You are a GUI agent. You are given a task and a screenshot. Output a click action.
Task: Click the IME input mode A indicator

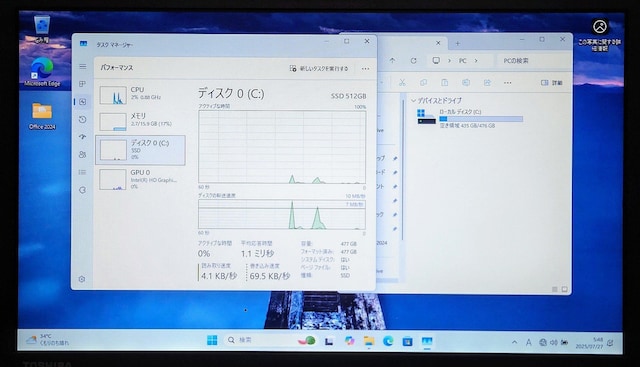[x=529, y=342]
